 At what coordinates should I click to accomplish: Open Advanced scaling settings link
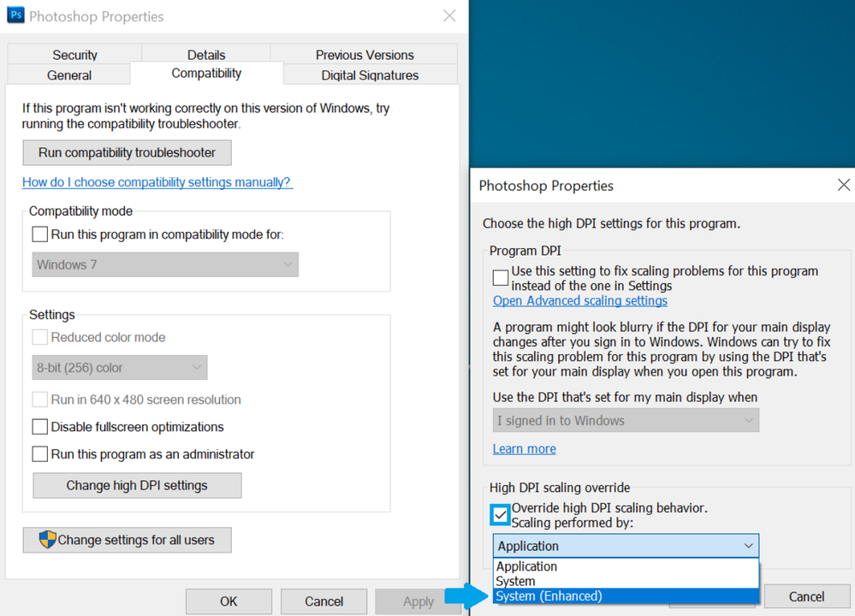click(580, 300)
